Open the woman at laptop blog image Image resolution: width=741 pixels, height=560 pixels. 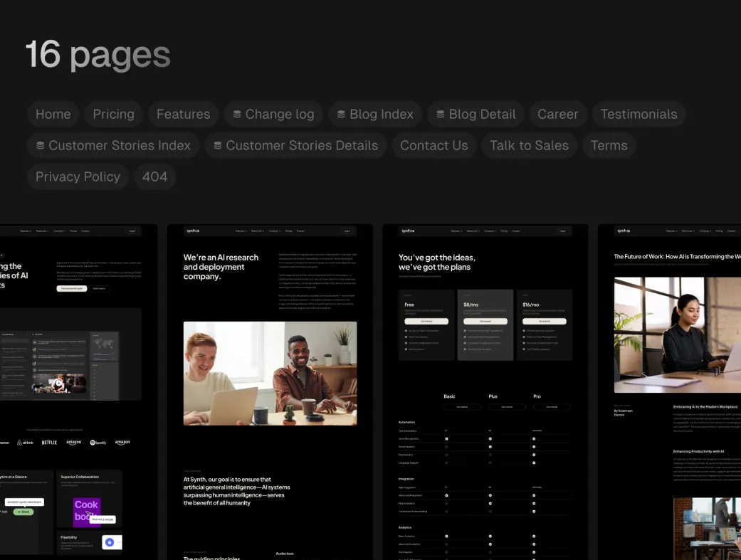point(677,334)
